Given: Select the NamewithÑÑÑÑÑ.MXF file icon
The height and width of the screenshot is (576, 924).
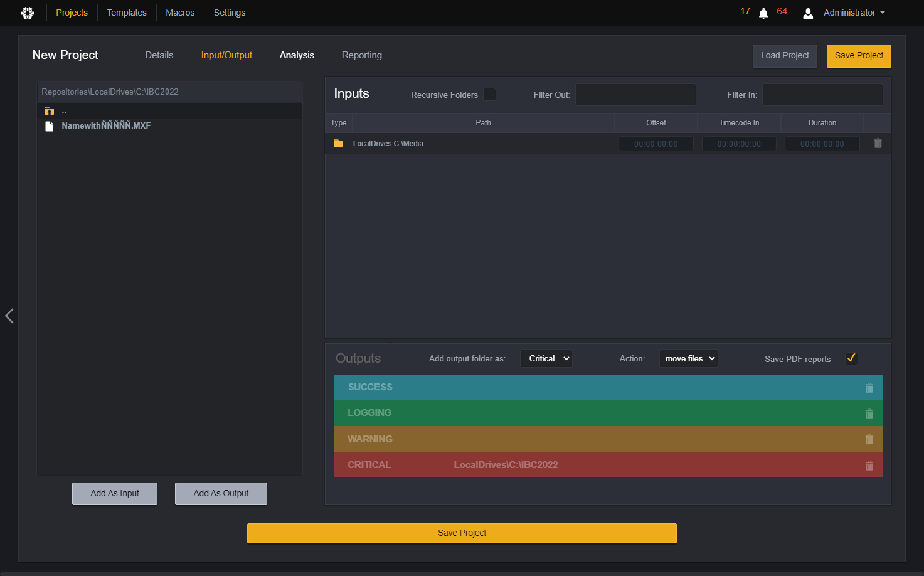Looking at the screenshot, I should coord(50,126).
